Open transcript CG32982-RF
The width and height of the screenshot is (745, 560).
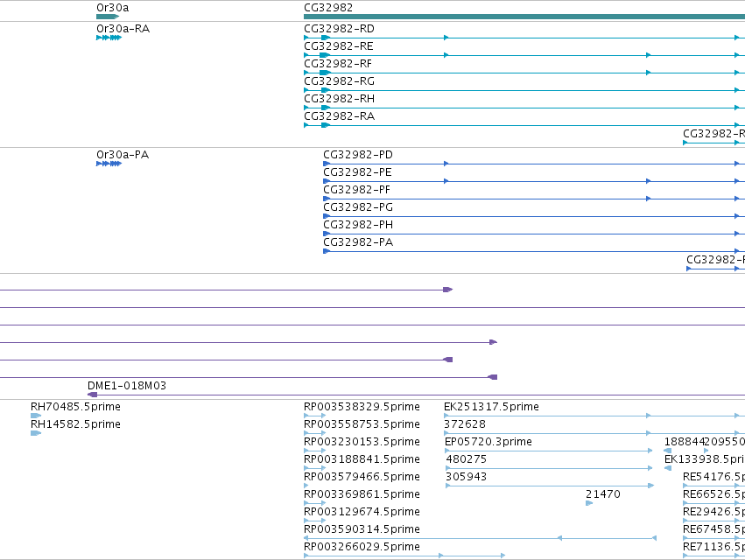click(x=338, y=64)
